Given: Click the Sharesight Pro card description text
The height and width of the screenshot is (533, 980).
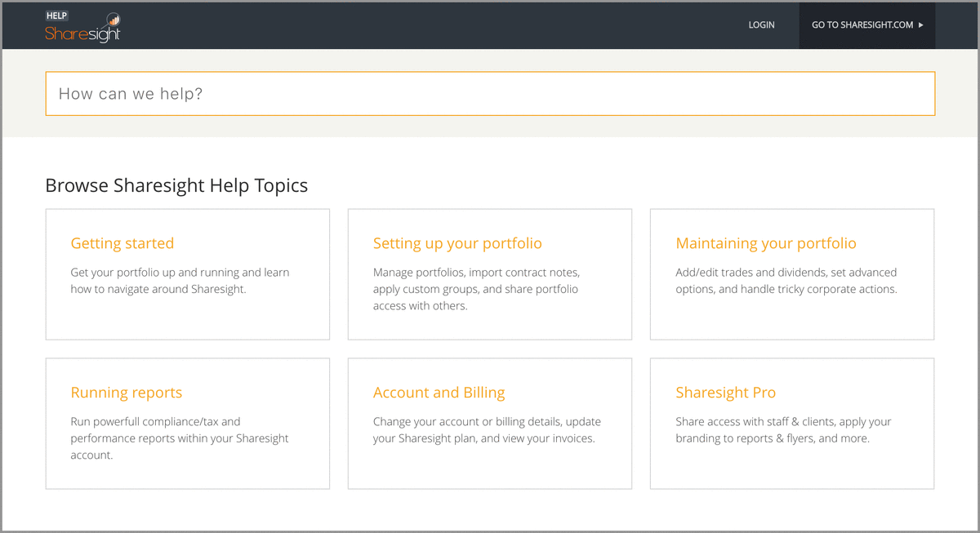Looking at the screenshot, I should [783, 430].
